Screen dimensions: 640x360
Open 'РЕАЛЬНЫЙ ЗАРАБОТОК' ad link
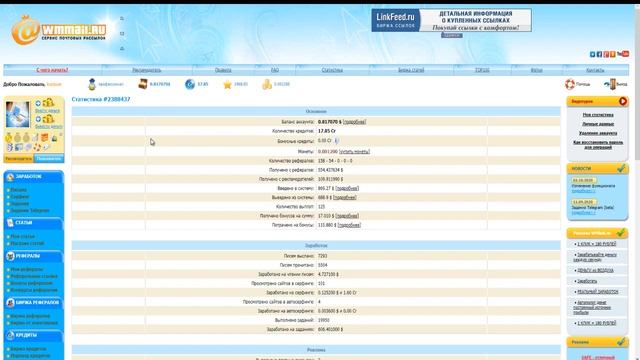pyautogui.click(x=598, y=292)
